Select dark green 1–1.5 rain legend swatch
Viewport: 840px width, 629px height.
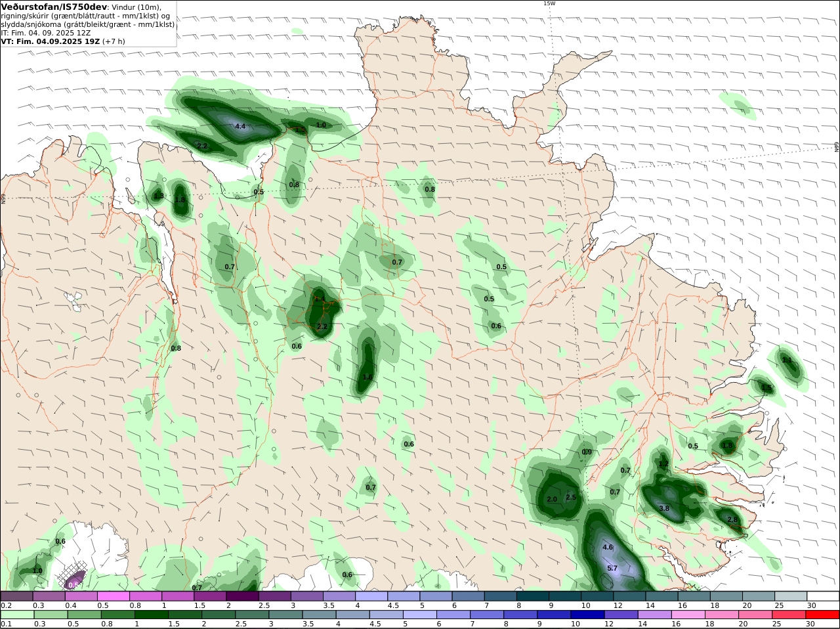click(151, 615)
